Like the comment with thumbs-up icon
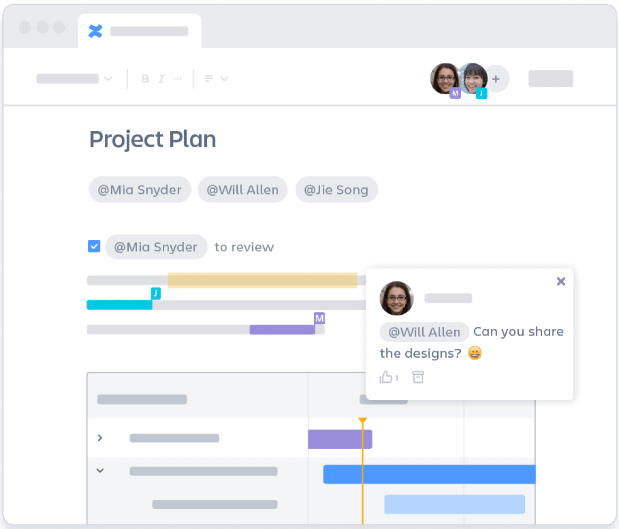Screen dimensions: 619x529 (388, 377)
